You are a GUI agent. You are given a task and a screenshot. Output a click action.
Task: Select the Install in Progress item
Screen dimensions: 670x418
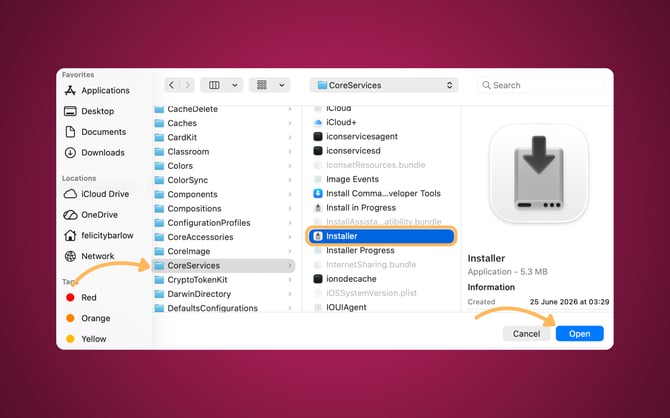pos(361,208)
